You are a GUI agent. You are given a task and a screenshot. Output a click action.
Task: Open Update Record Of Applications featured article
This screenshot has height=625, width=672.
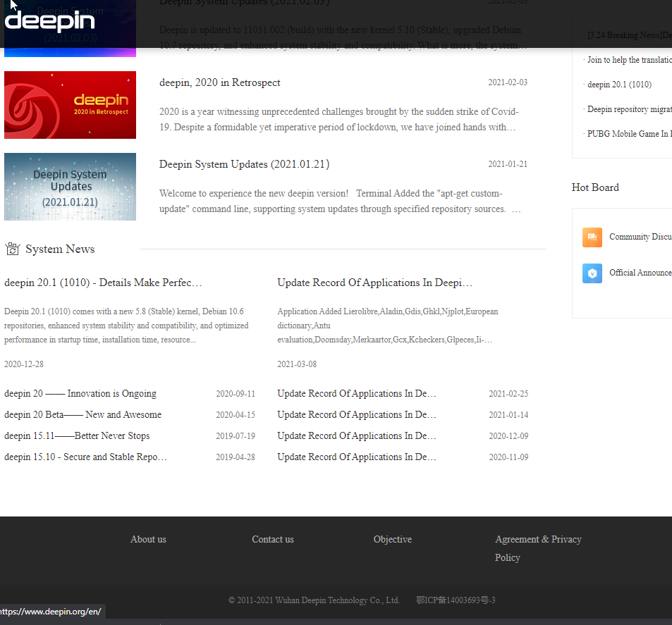(374, 283)
